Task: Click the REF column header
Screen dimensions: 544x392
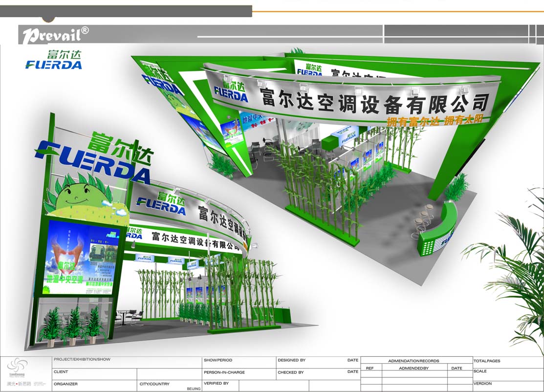Action: (370, 368)
